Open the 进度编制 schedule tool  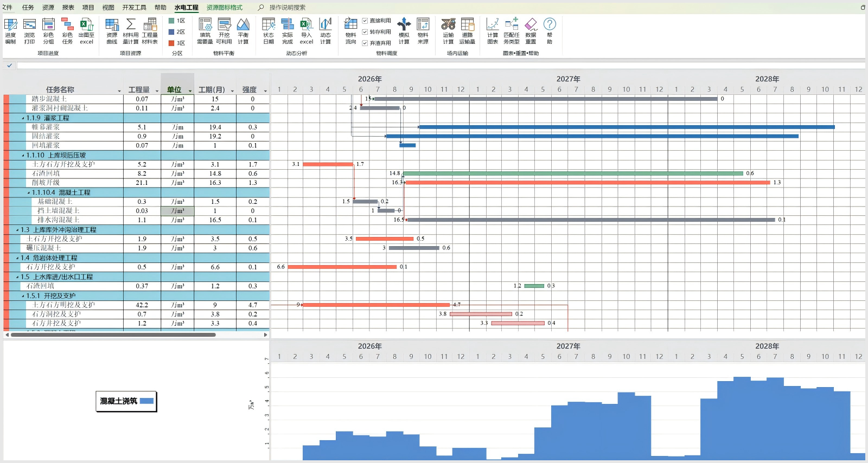coord(11,30)
